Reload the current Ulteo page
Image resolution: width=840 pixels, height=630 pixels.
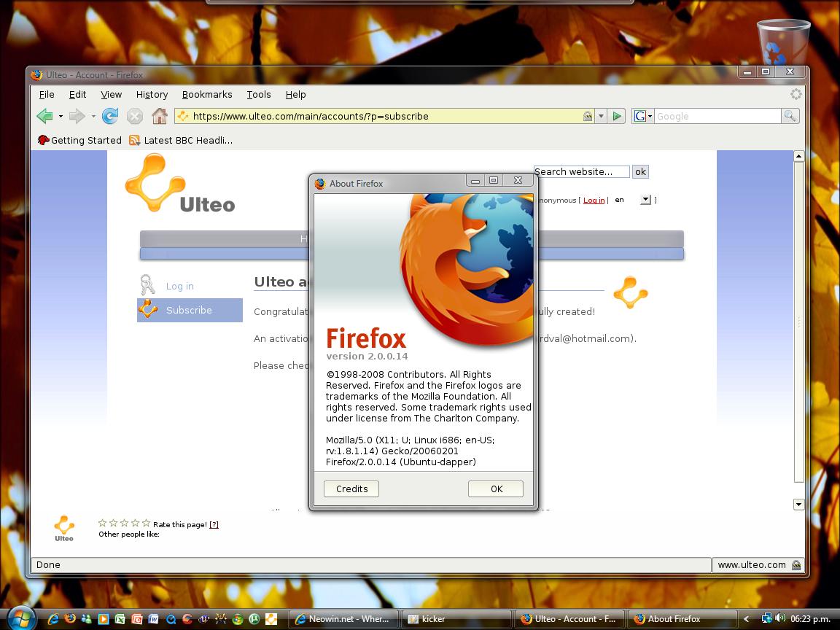click(x=109, y=116)
